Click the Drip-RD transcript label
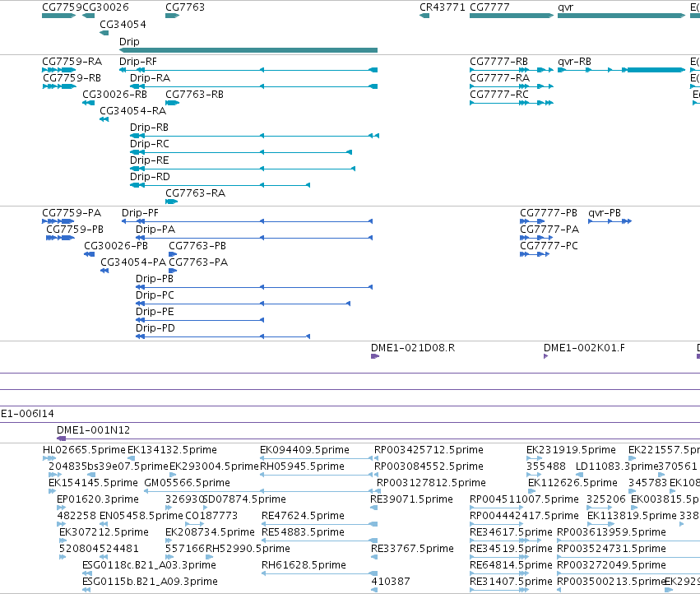 click(150, 176)
